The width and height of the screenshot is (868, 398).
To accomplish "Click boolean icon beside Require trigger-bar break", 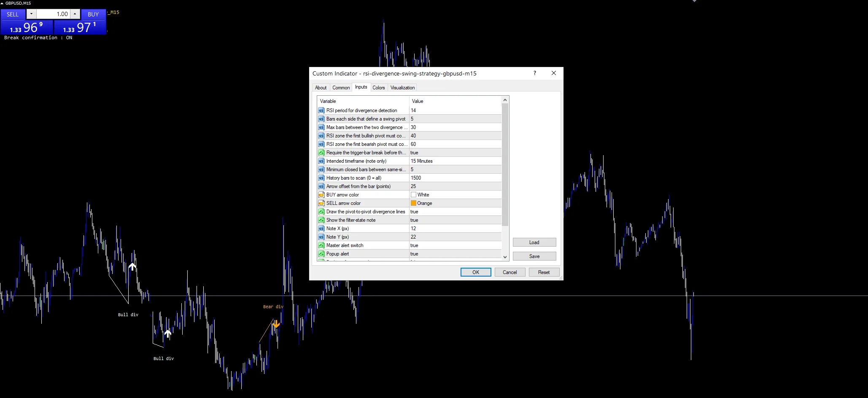I will (321, 153).
